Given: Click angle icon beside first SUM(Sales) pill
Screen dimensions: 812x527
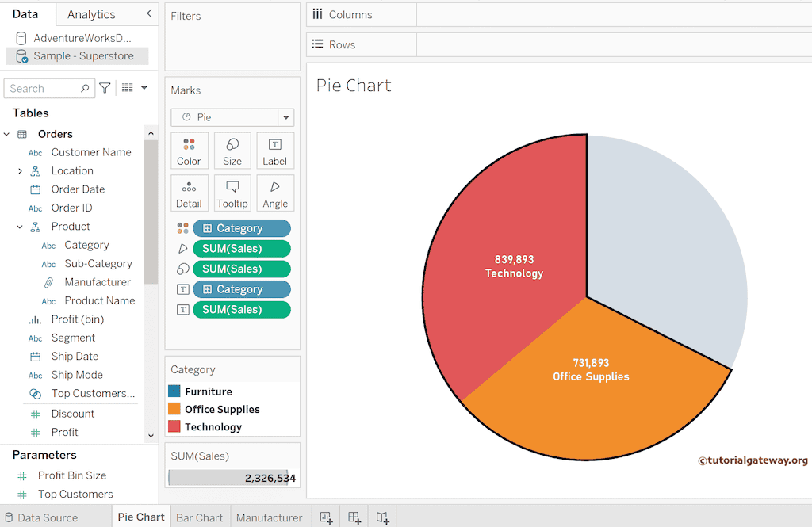Looking at the screenshot, I should tap(183, 249).
